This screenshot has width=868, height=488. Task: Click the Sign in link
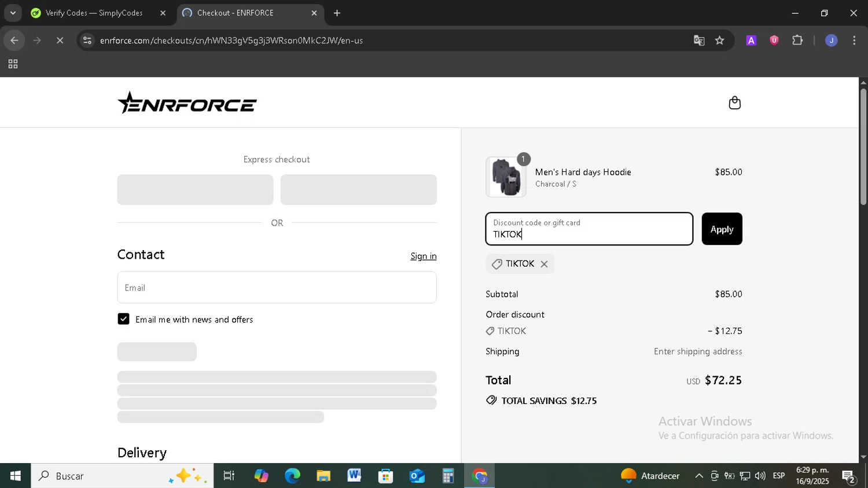tap(424, 256)
